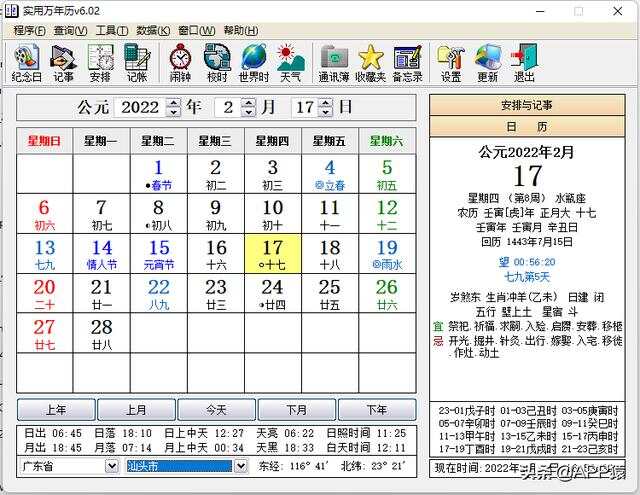Click the 星期日 column header
640x495 pixels.
click(x=44, y=141)
